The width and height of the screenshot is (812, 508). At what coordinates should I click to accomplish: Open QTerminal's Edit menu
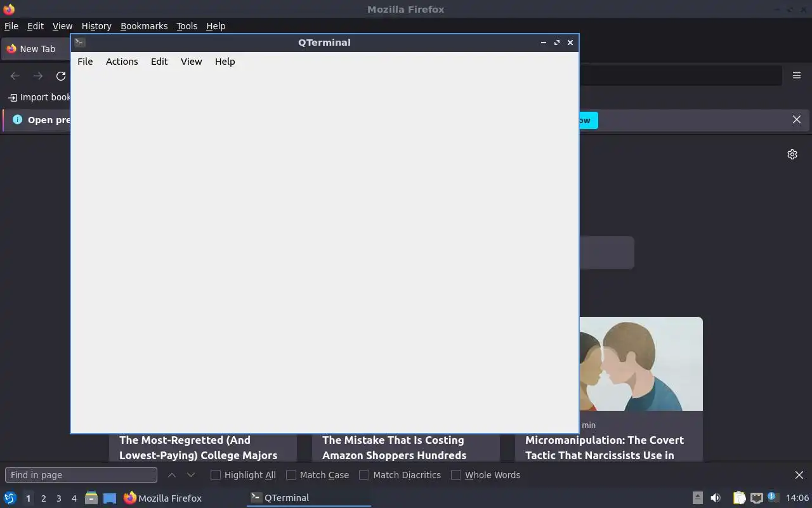click(x=159, y=62)
